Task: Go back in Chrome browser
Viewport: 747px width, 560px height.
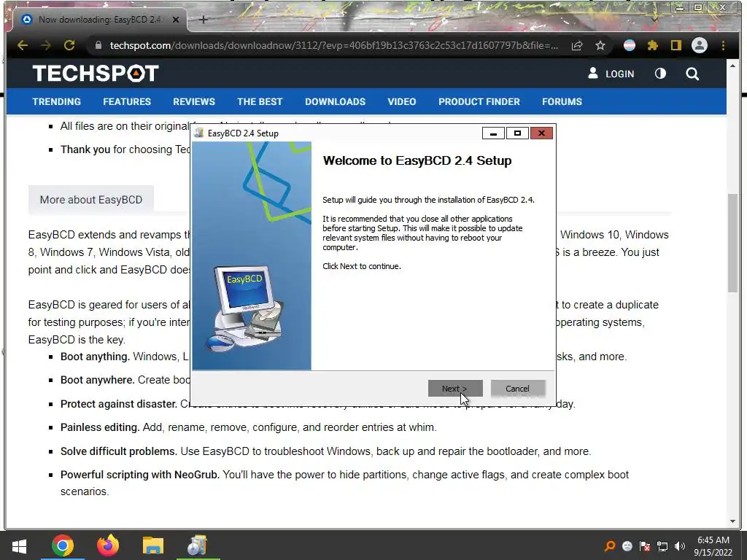Action: click(23, 45)
